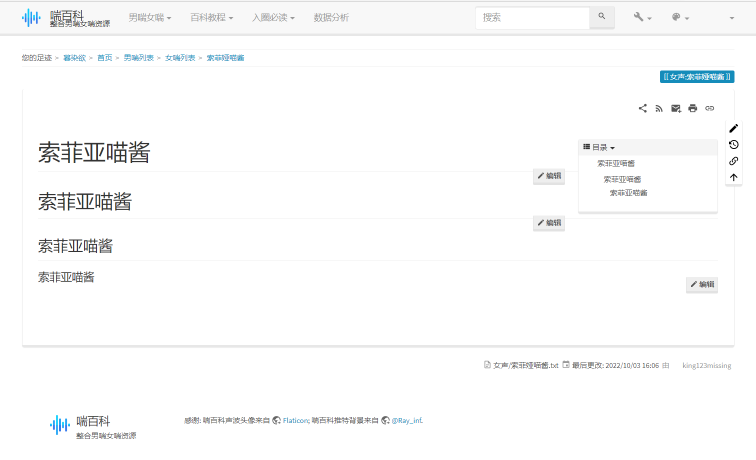Open the RSS feed icon
The width and height of the screenshot is (756, 460).
(659, 108)
